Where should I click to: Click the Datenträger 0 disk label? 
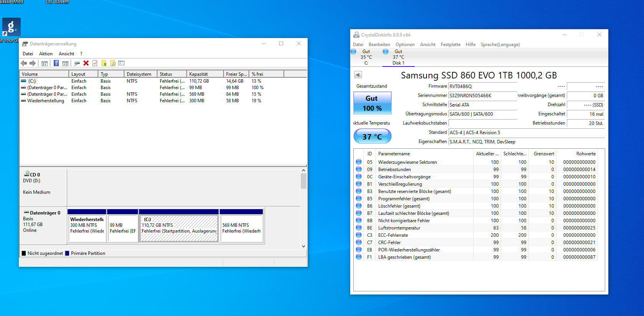point(43,226)
